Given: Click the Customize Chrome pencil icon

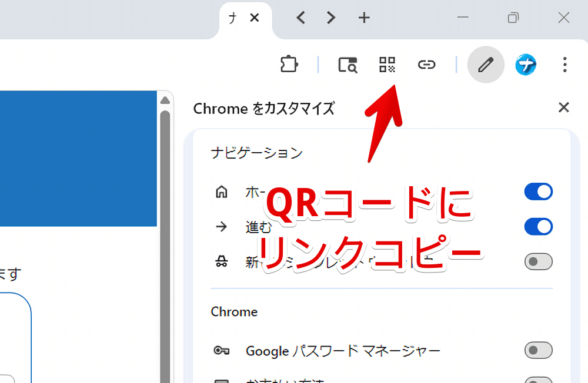Looking at the screenshot, I should pos(486,65).
